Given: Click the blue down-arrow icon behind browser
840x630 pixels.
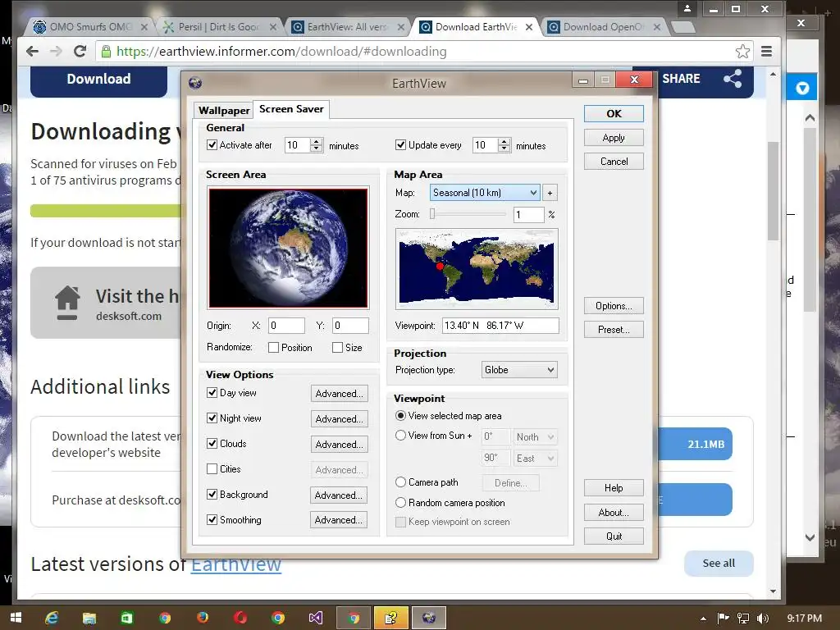Looking at the screenshot, I should pyautogui.click(x=802, y=87).
